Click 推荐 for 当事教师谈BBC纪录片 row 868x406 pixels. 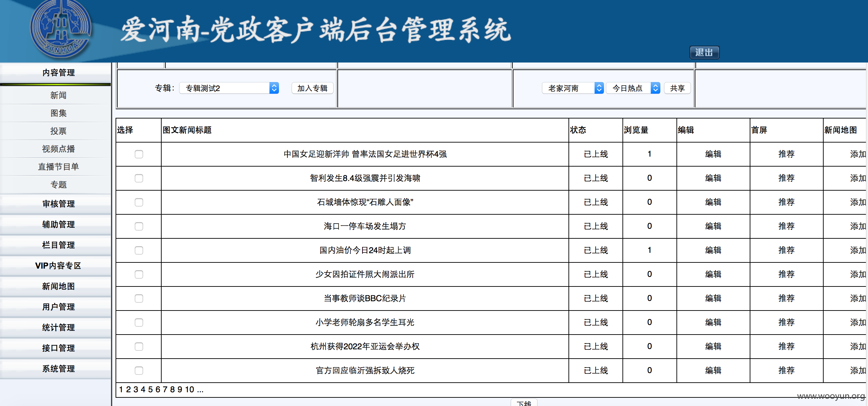tap(786, 298)
